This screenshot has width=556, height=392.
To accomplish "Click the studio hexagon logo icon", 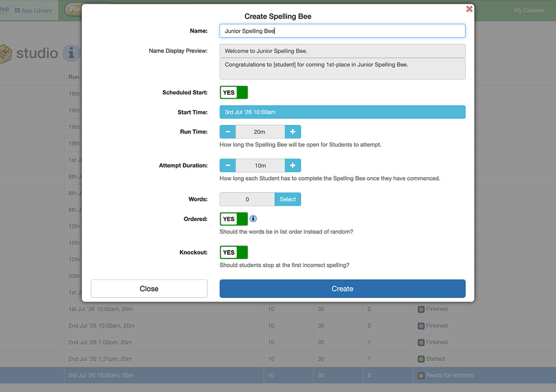I will pos(5,54).
